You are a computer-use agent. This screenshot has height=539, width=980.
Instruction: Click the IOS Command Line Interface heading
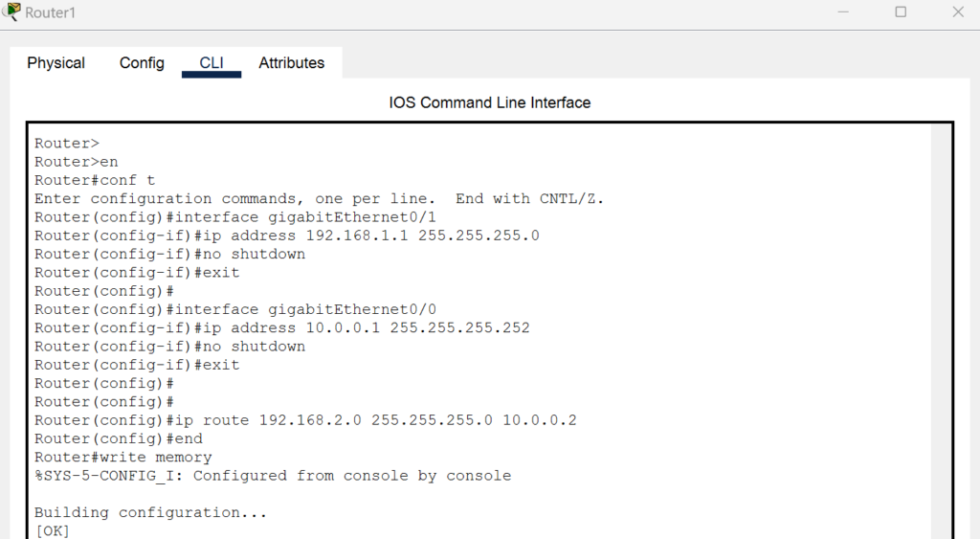(x=489, y=102)
